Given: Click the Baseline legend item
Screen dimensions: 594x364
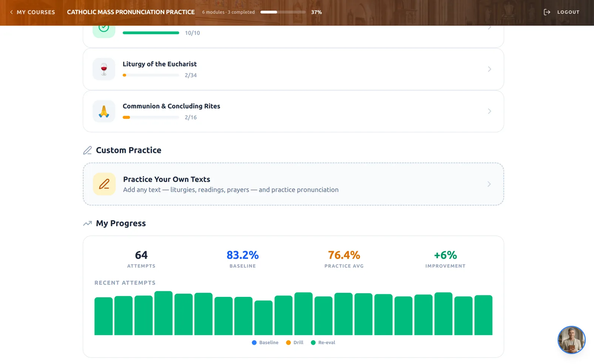Looking at the screenshot, I should coord(265,342).
